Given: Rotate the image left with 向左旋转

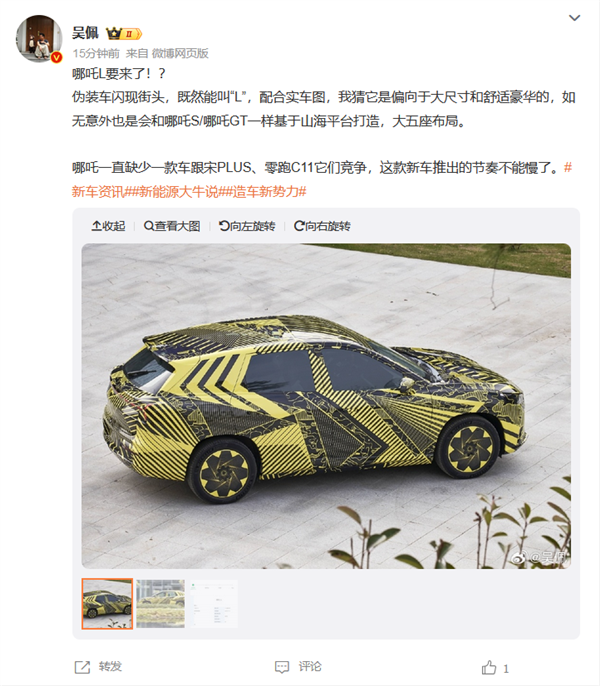Looking at the screenshot, I should pos(247,226).
